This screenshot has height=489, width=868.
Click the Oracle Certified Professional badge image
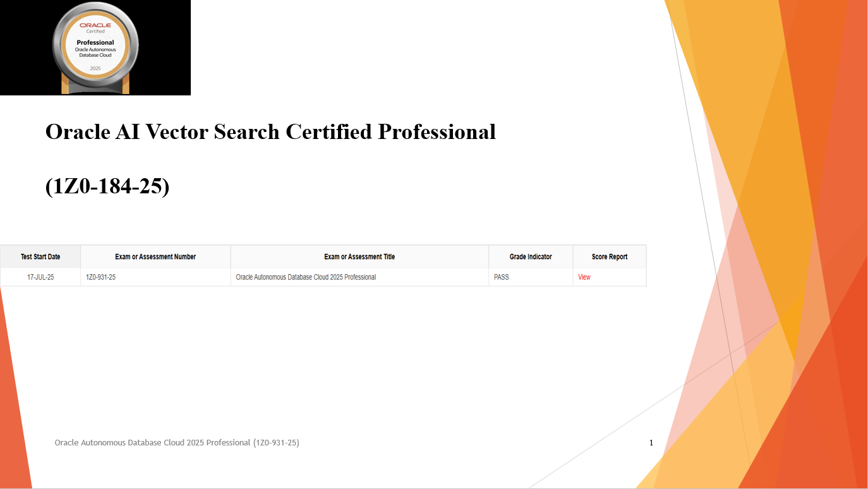click(x=95, y=47)
